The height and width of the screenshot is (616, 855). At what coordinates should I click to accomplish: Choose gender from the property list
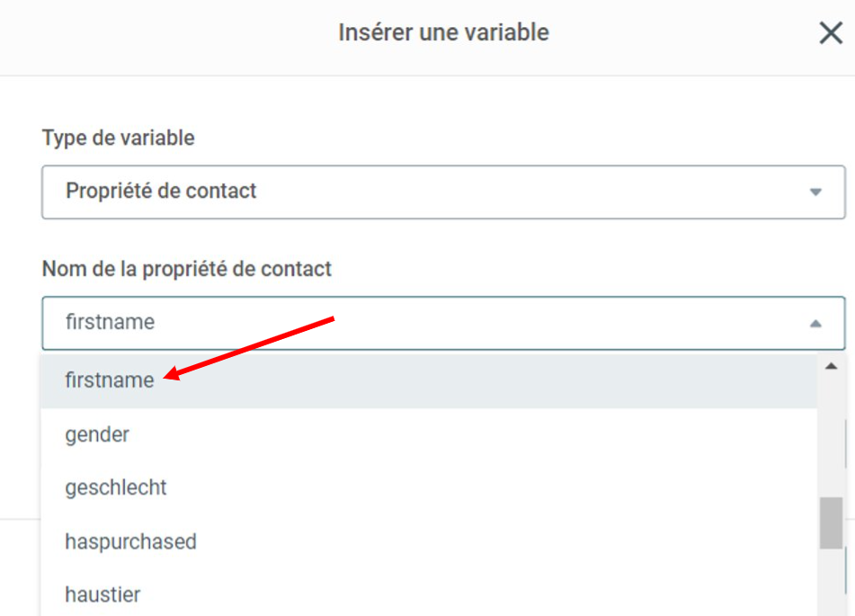429,435
